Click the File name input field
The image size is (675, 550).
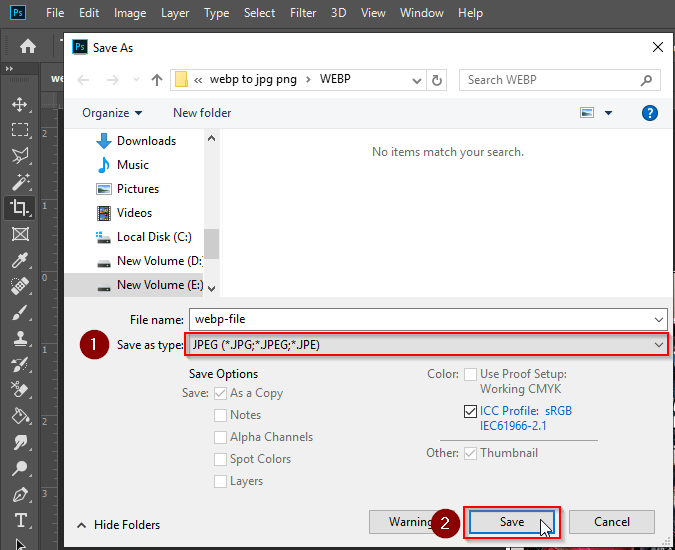click(x=420, y=319)
